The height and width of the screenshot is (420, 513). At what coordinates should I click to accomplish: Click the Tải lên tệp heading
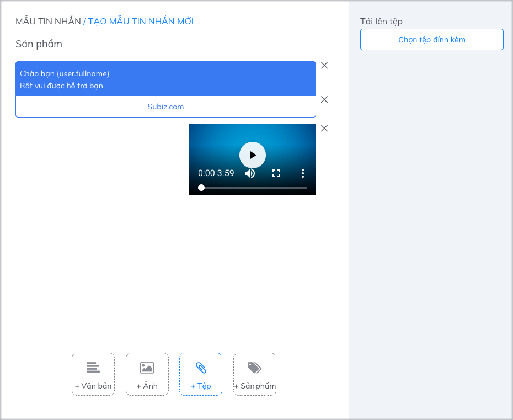[x=381, y=22]
